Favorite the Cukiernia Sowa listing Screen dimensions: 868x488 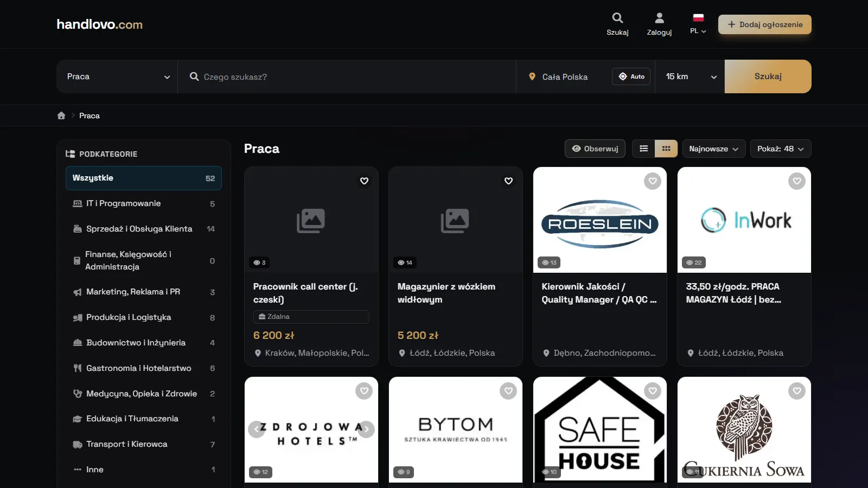(x=797, y=391)
